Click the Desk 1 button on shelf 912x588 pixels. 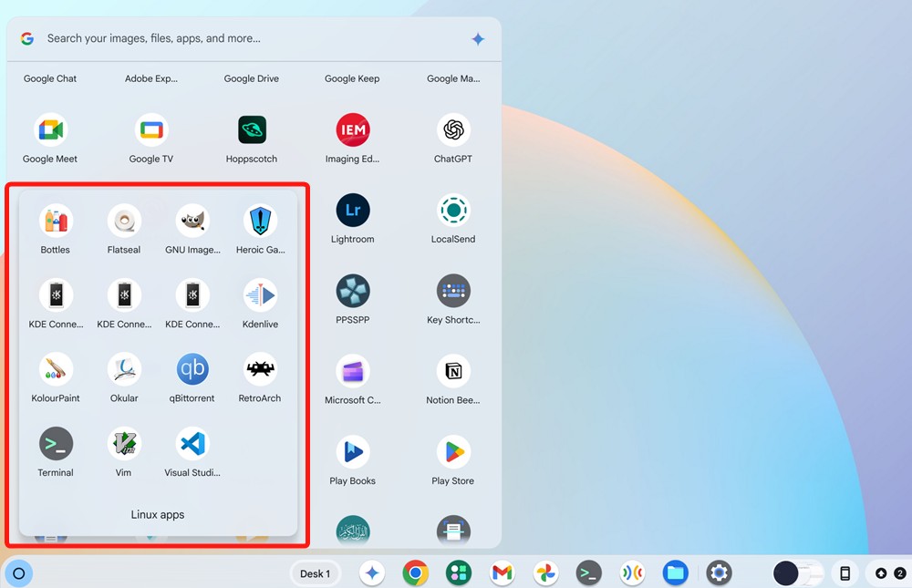(316, 573)
